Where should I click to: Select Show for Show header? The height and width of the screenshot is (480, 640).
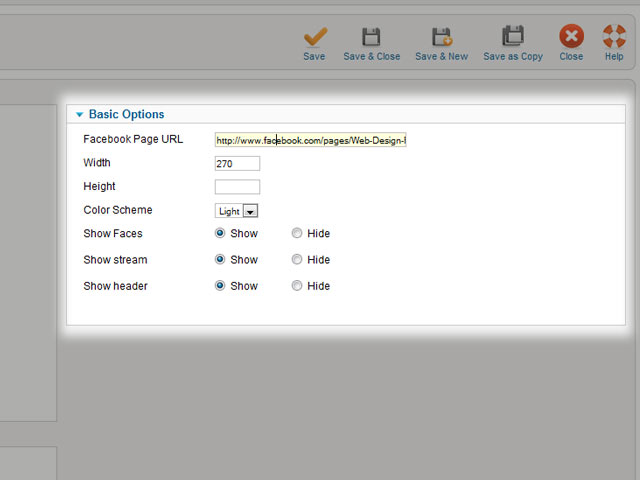tap(220, 286)
